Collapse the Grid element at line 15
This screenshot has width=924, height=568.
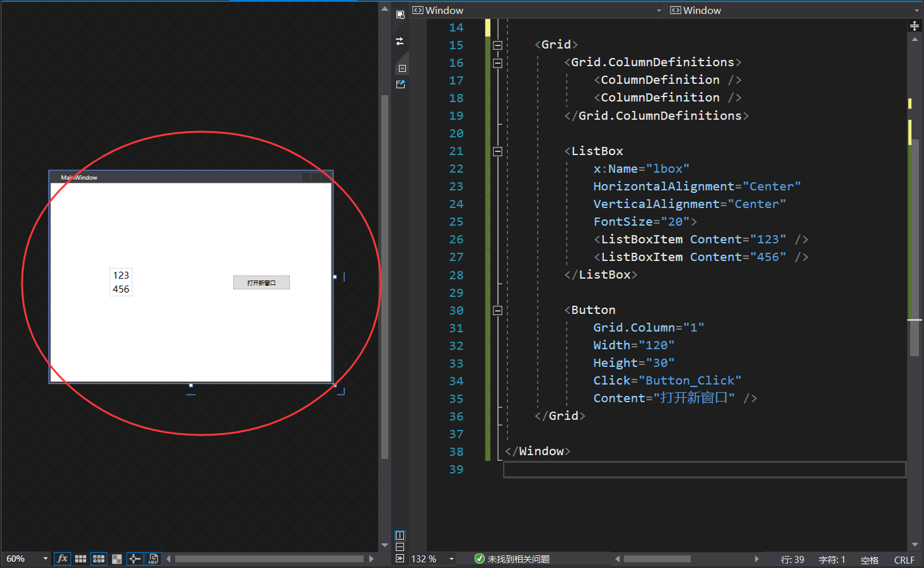(x=497, y=45)
